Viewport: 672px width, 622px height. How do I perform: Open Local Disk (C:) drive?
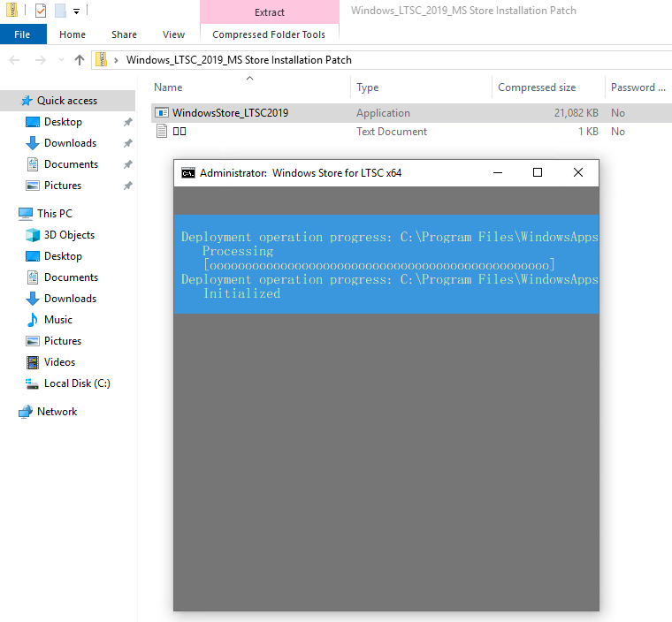click(x=77, y=383)
